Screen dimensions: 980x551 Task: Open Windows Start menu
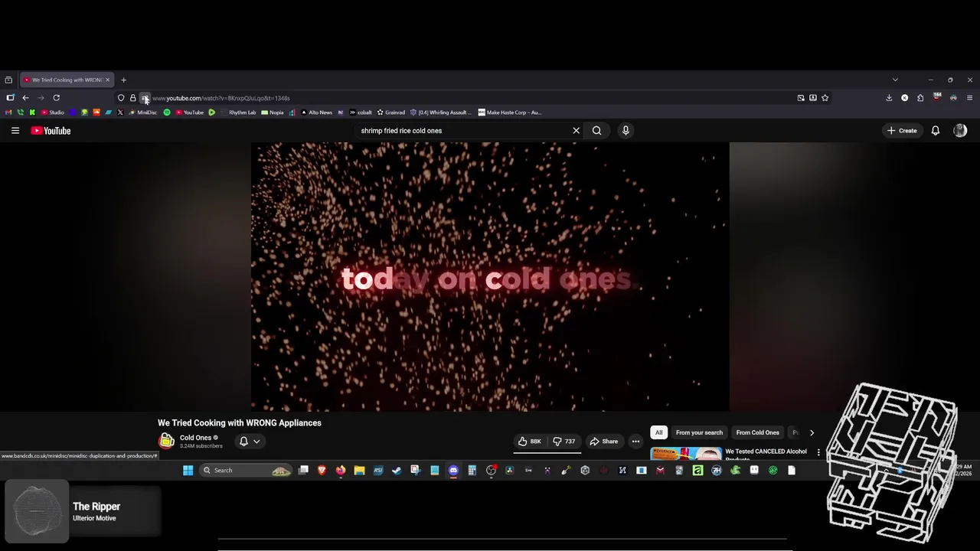[x=188, y=471]
